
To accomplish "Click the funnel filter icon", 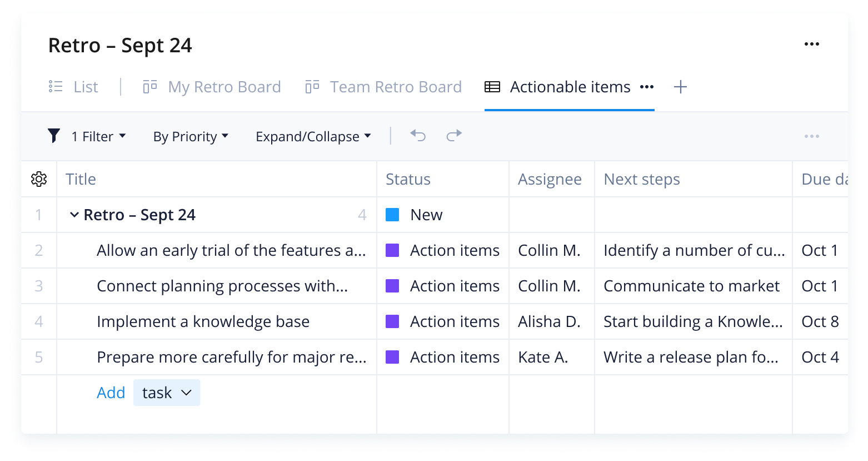I will tap(54, 136).
